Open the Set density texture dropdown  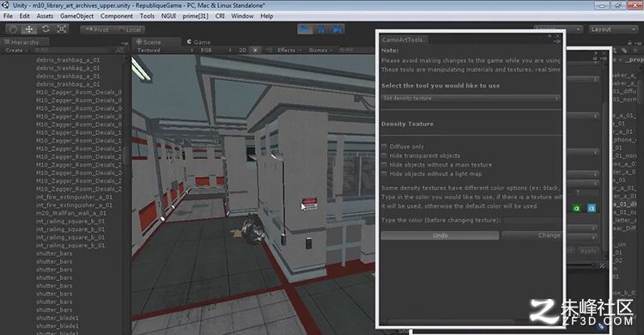pos(471,99)
